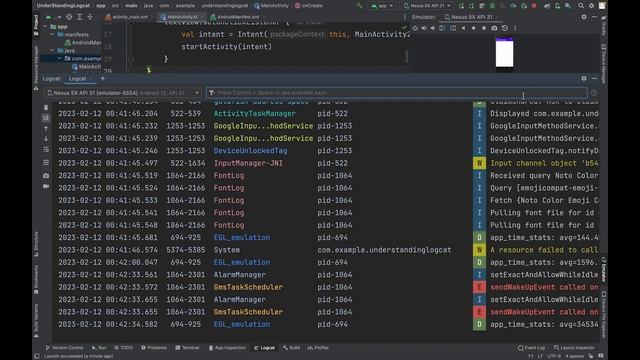
Task: Open the Version Control tool window
Action: pos(64,348)
